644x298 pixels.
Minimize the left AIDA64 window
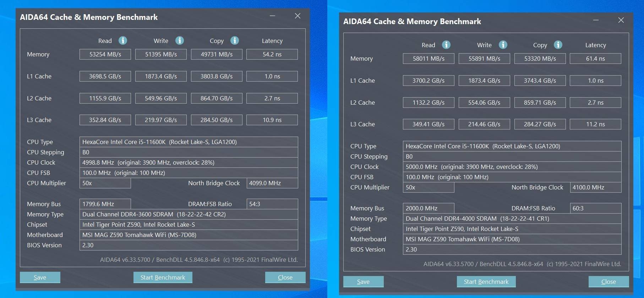(x=272, y=16)
